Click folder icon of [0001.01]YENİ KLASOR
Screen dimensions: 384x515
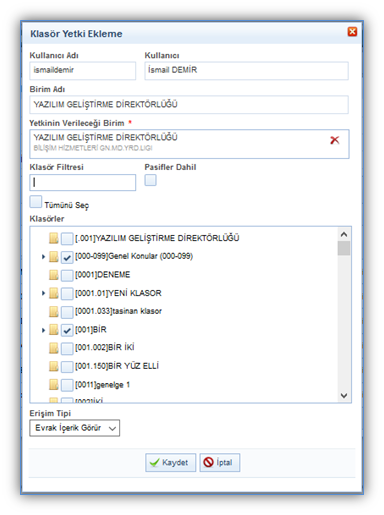tap(54, 293)
